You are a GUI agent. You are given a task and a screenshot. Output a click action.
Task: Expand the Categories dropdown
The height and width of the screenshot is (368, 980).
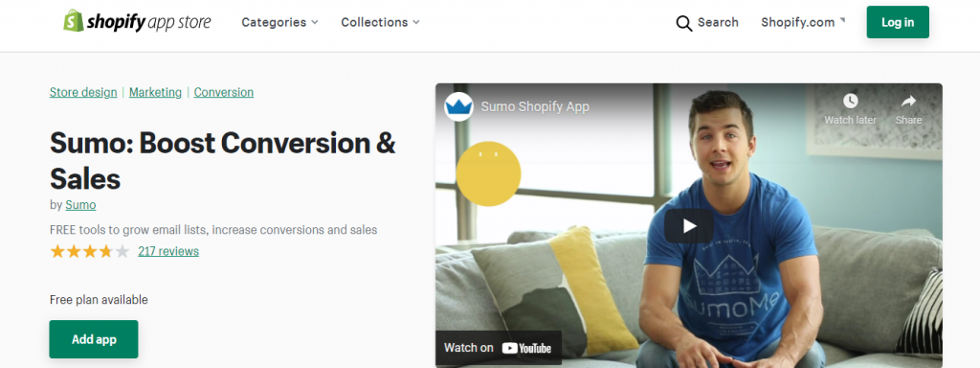pyautogui.click(x=280, y=22)
